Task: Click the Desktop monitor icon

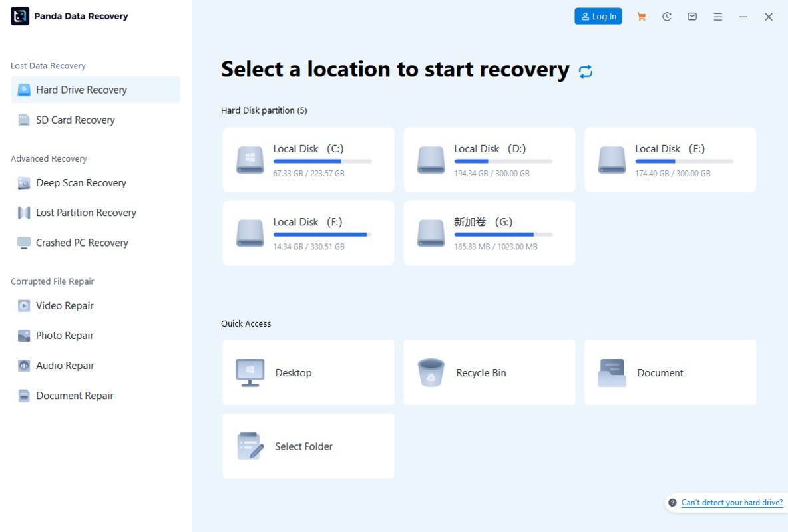Action: tap(250, 373)
